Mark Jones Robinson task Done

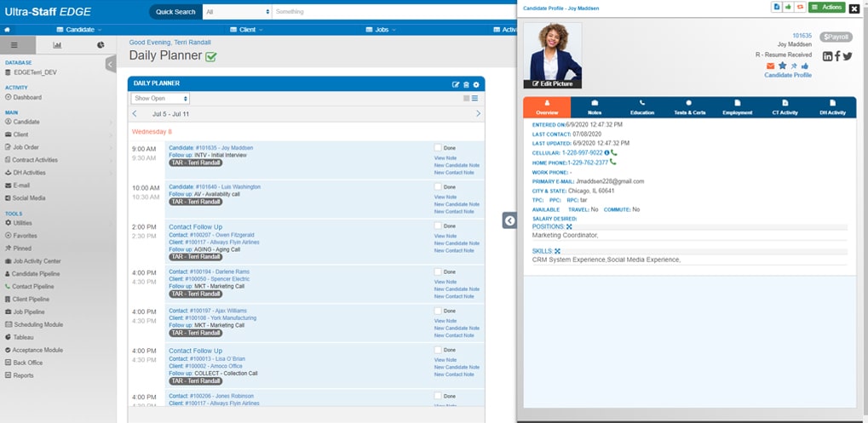coord(438,396)
